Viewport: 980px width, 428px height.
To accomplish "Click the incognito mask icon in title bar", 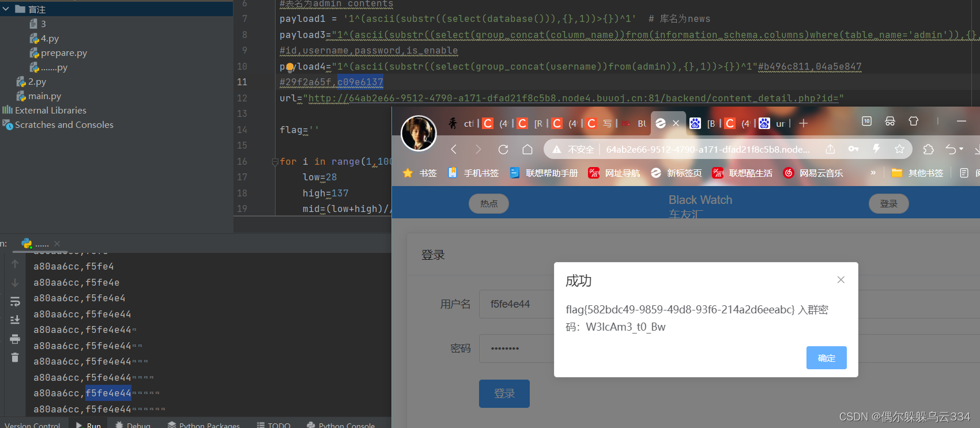I will 890,121.
